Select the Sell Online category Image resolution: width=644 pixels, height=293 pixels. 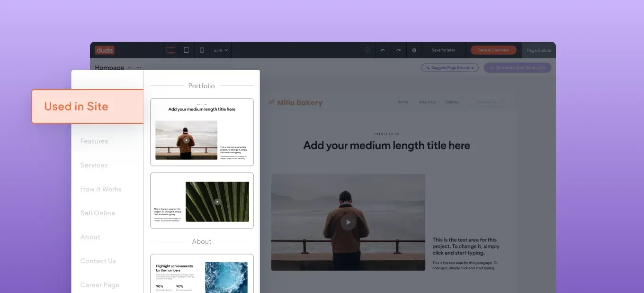point(98,213)
